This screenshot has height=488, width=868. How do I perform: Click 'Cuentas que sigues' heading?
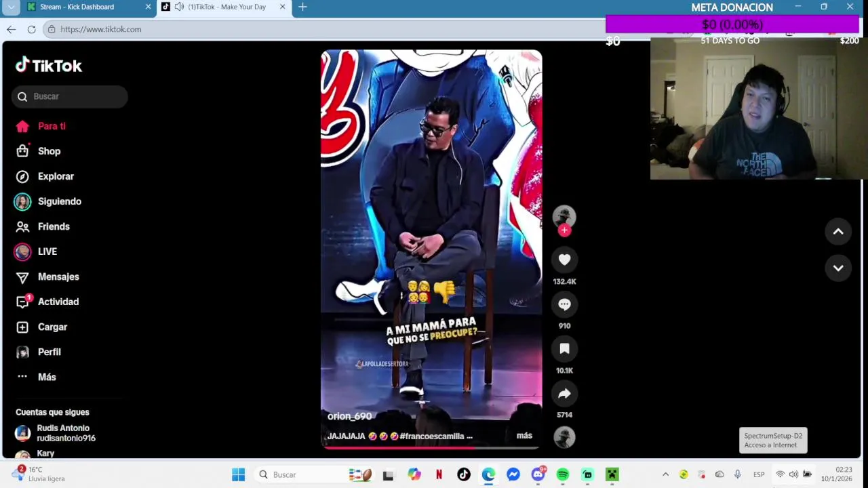pyautogui.click(x=52, y=412)
